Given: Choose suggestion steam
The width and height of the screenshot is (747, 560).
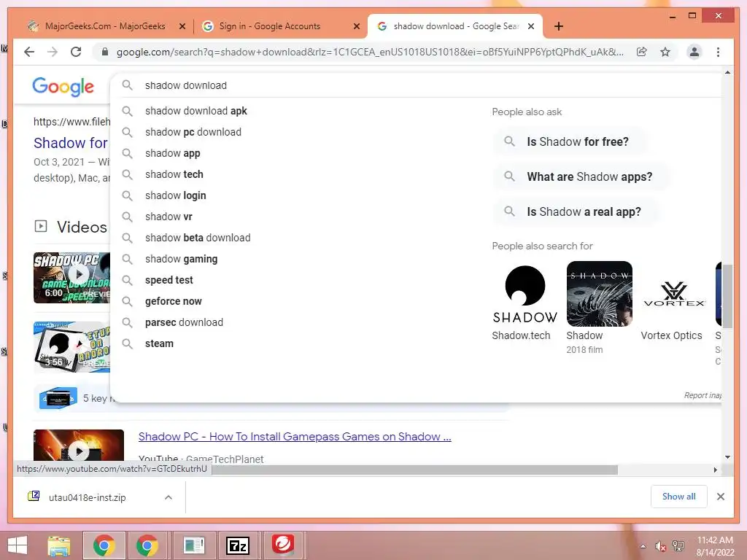Looking at the screenshot, I should [x=159, y=343].
